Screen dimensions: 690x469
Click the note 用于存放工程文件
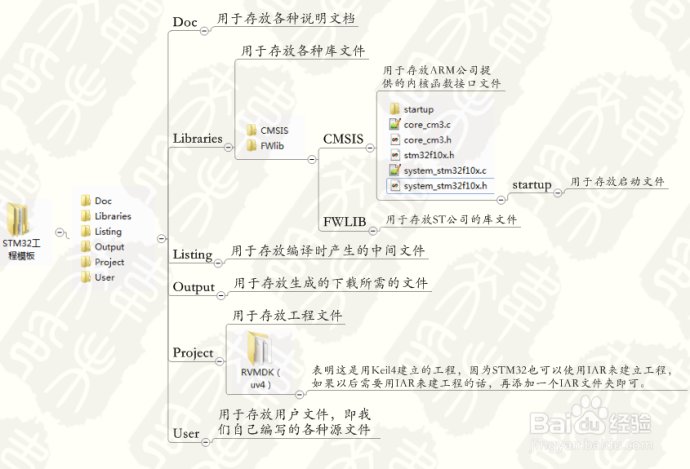click(x=287, y=315)
